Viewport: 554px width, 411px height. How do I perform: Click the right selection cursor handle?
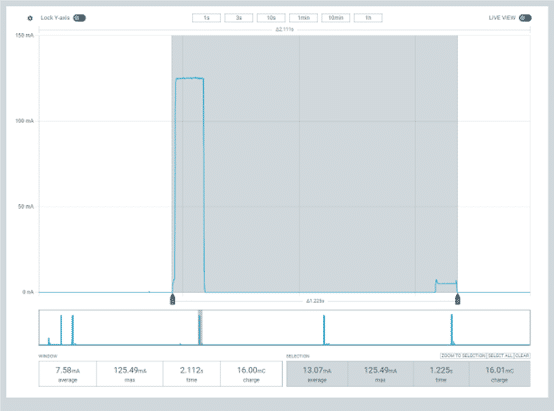[458, 299]
